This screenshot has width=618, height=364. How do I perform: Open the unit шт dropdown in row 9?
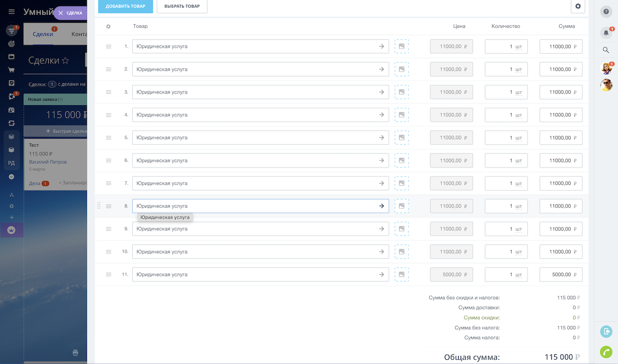pyautogui.click(x=519, y=229)
